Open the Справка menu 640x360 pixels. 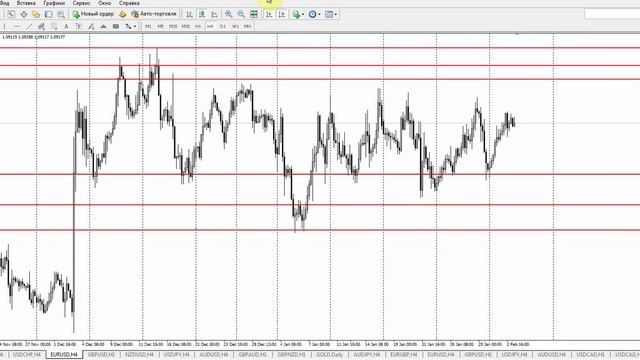(x=129, y=3)
